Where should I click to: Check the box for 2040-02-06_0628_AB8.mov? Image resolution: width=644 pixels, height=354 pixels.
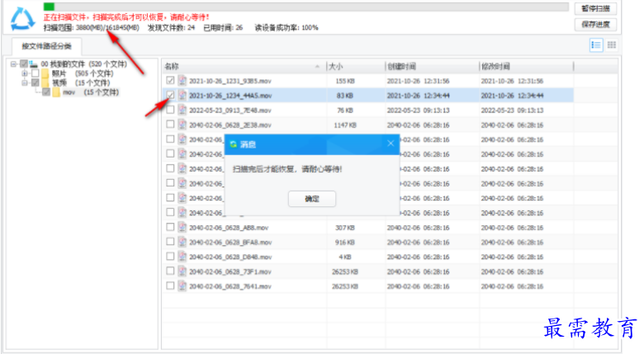click(x=170, y=227)
